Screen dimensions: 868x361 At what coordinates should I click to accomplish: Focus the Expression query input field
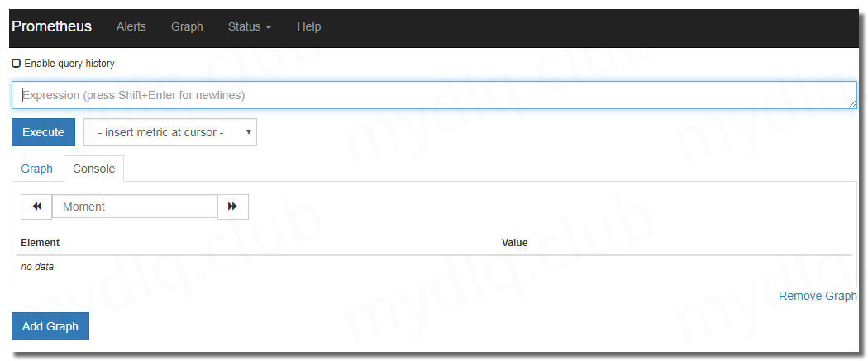(434, 95)
